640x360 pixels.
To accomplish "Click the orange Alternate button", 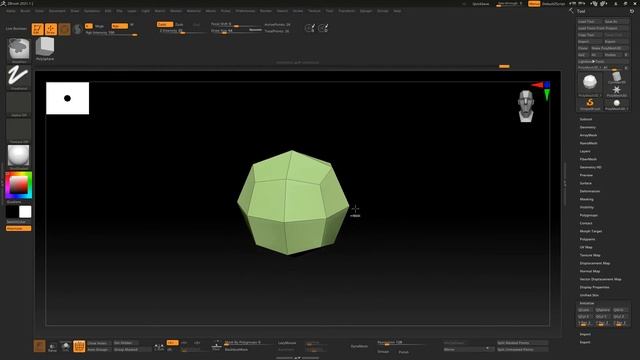I will click(18, 229).
